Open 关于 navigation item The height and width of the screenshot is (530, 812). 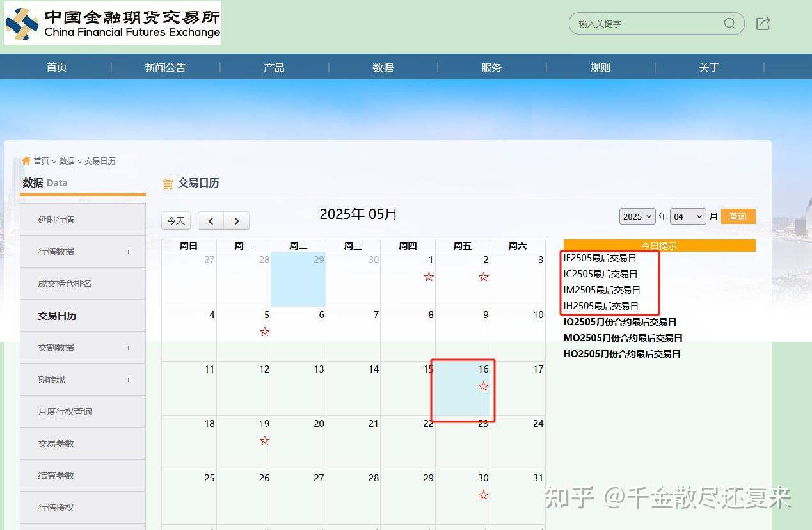pyautogui.click(x=709, y=67)
